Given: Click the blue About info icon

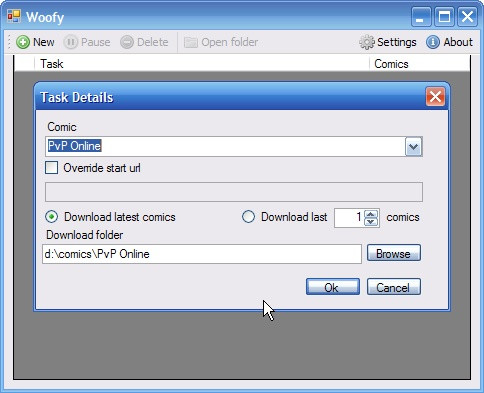Looking at the screenshot, I should pyautogui.click(x=433, y=42).
